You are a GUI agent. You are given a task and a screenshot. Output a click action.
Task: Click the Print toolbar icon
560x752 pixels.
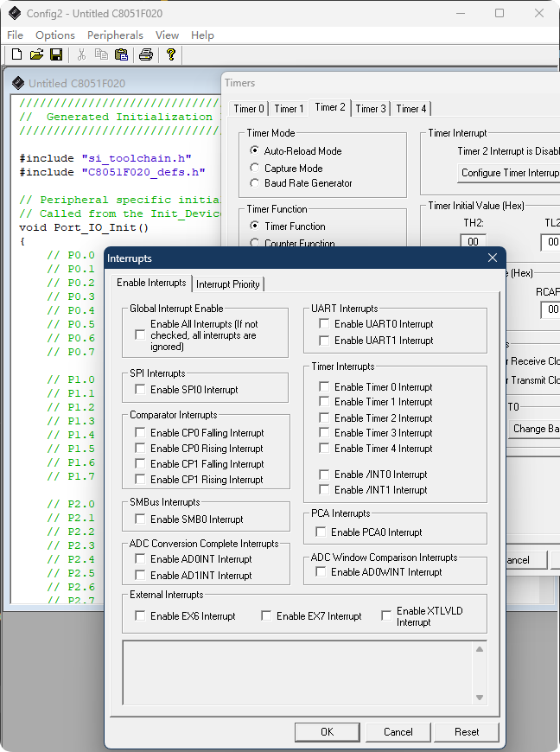(x=146, y=54)
